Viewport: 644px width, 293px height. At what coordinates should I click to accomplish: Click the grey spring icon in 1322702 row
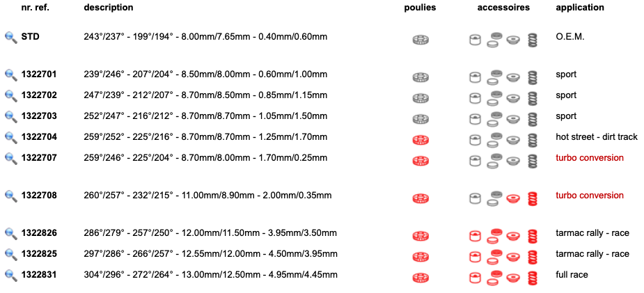533,99
